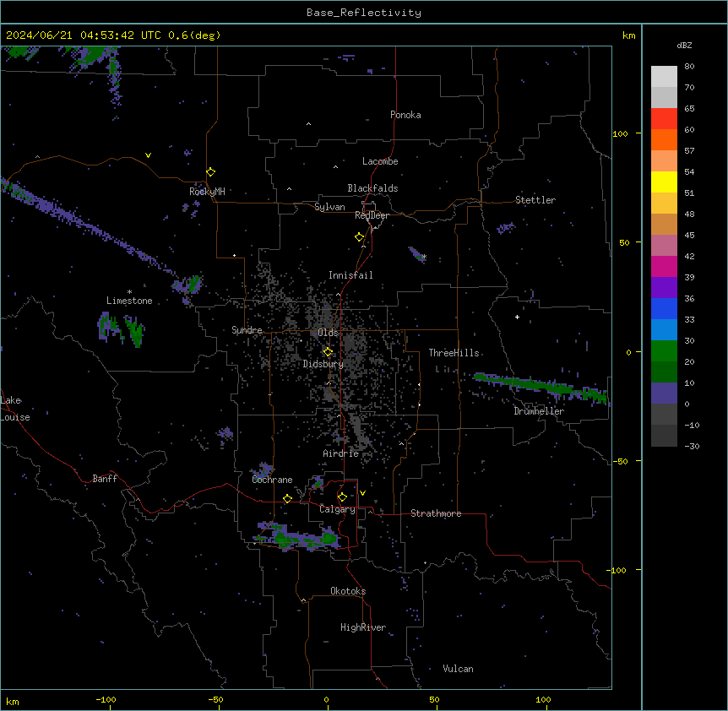Image resolution: width=728 pixels, height=711 pixels.
Task: Click the Sundre town label
Action: coord(247,330)
